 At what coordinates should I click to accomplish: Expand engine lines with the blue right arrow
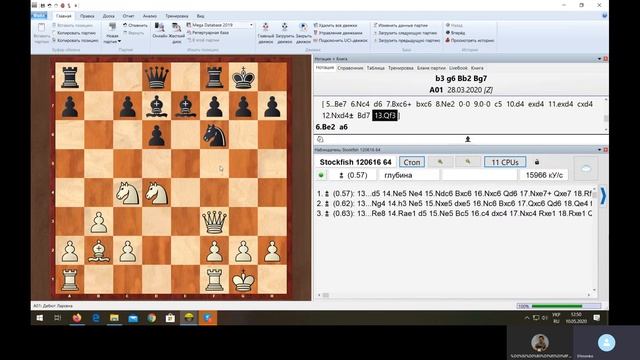click(603, 196)
